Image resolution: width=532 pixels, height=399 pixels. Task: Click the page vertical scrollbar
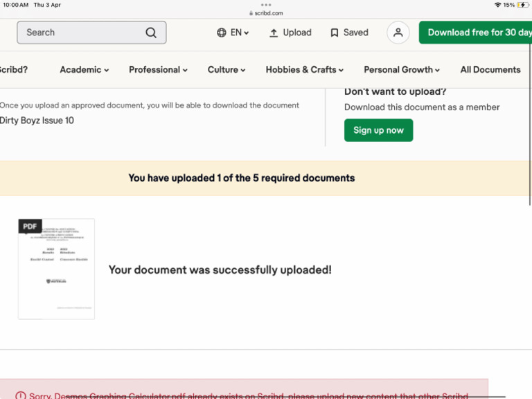coord(530,124)
